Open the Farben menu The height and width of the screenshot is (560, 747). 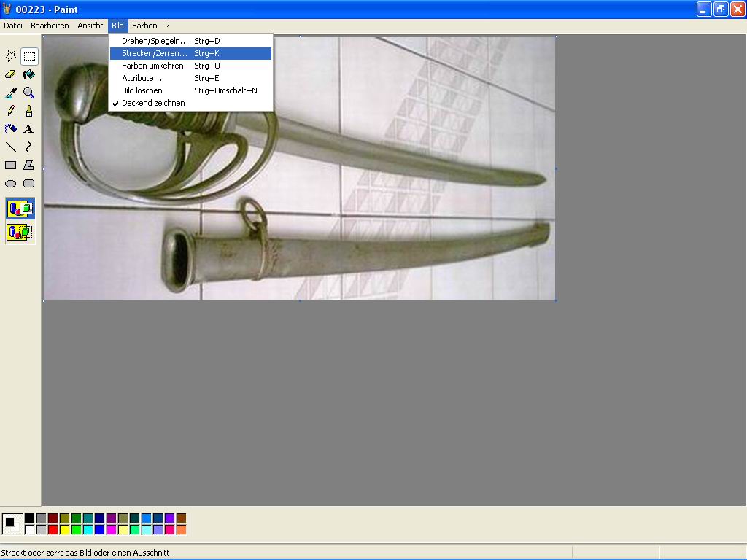(144, 26)
